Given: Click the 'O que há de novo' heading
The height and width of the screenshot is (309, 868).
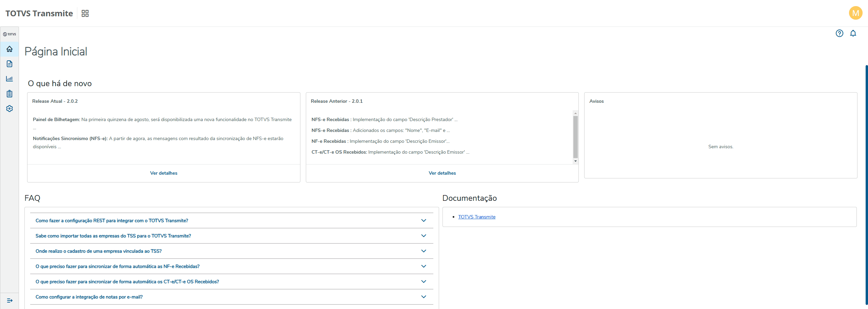Looking at the screenshot, I should pos(60,83).
